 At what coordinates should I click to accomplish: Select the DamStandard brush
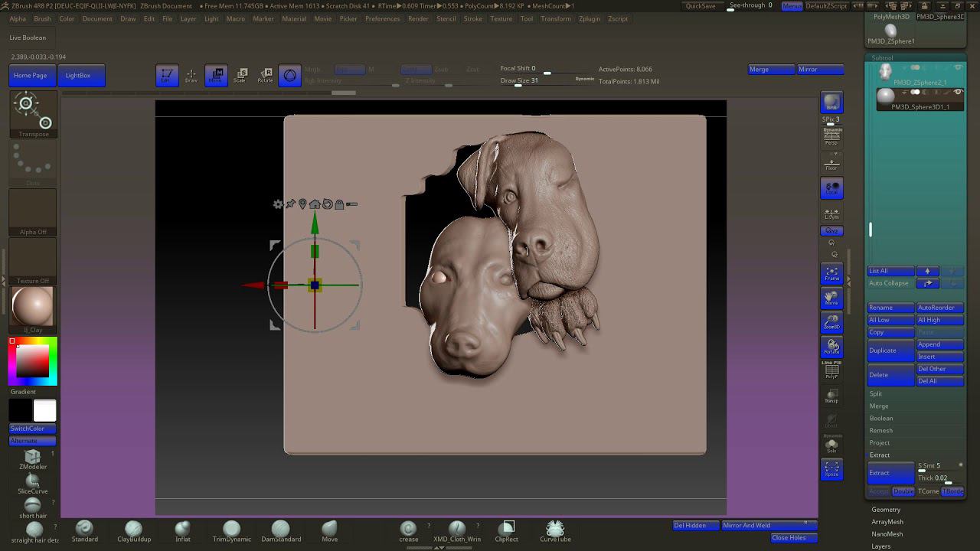click(281, 530)
